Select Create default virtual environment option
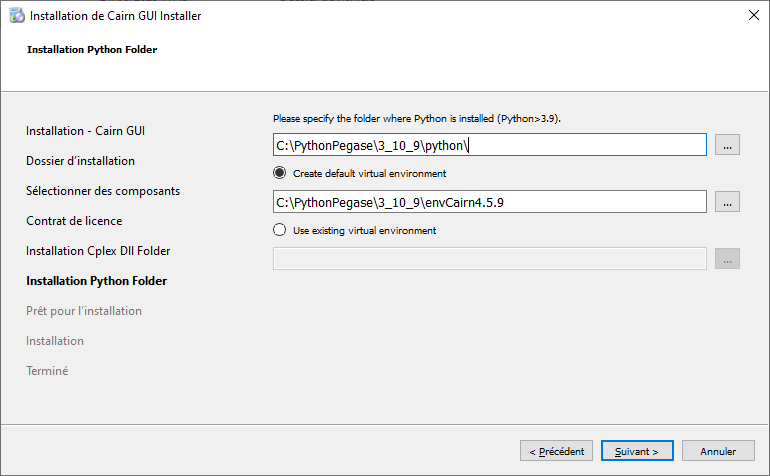Image resolution: width=770 pixels, height=476 pixels. [281, 173]
